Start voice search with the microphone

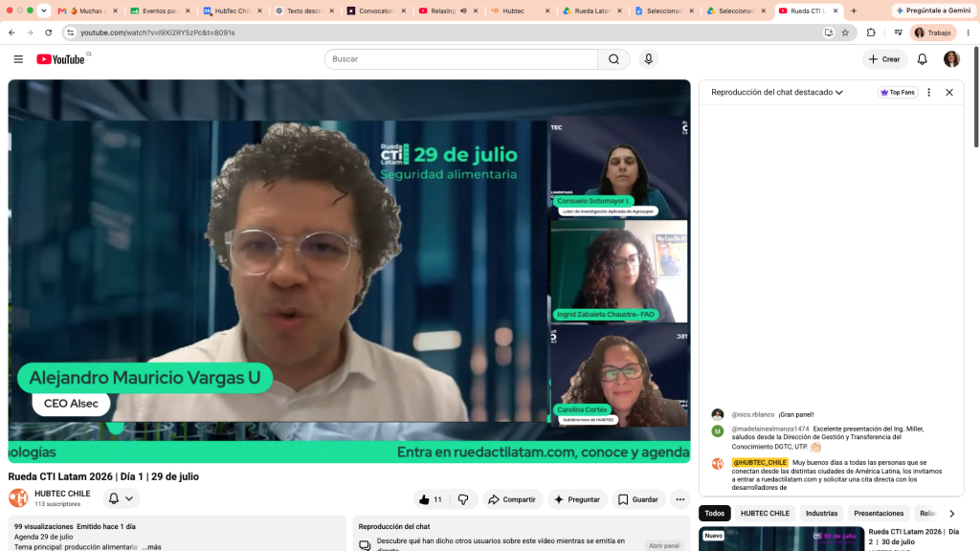pos(648,59)
